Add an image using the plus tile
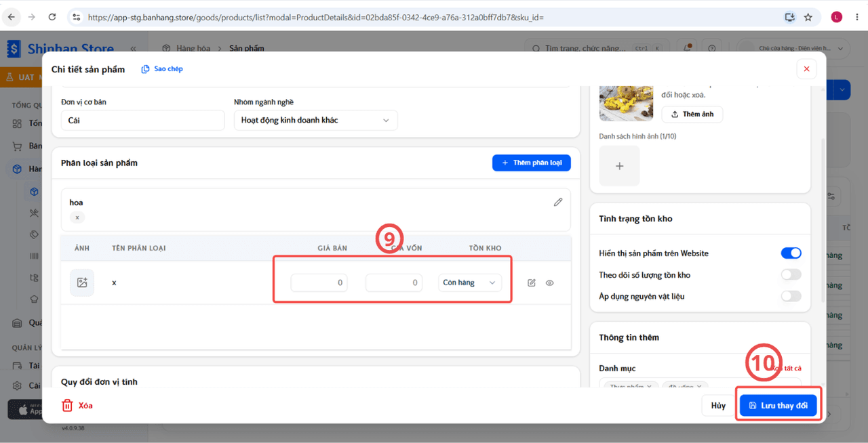The width and height of the screenshot is (868, 443). pos(619,166)
